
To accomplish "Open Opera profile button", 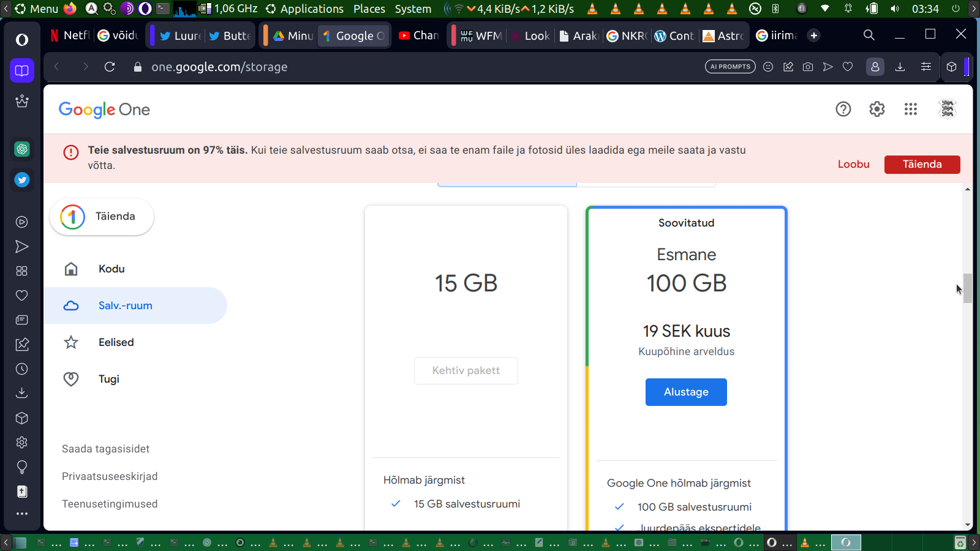I will pyautogui.click(x=875, y=67).
